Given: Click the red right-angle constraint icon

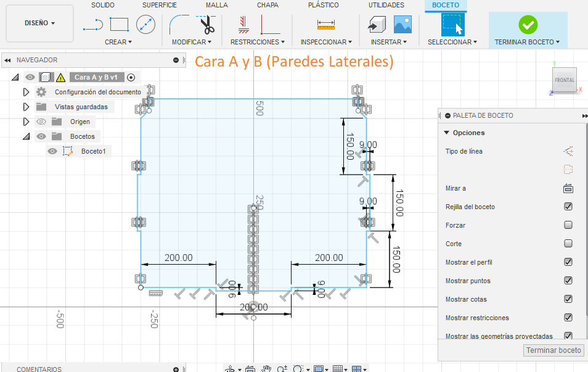Looking at the screenshot, I should [x=270, y=25].
